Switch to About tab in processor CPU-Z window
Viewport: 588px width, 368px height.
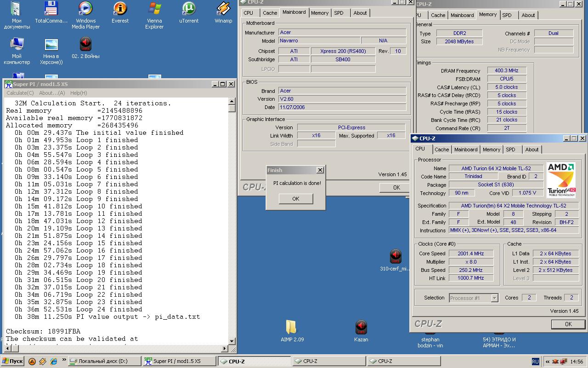coord(532,149)
